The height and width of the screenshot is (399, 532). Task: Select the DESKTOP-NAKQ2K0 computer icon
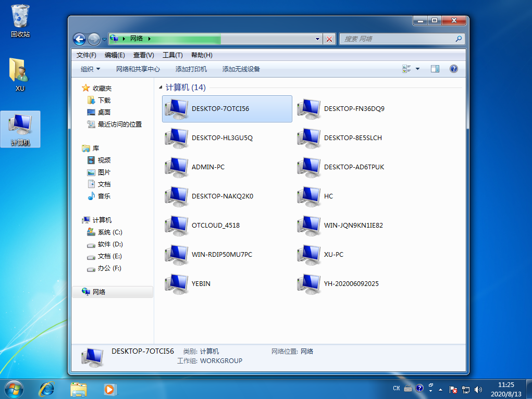pos(177,196)
